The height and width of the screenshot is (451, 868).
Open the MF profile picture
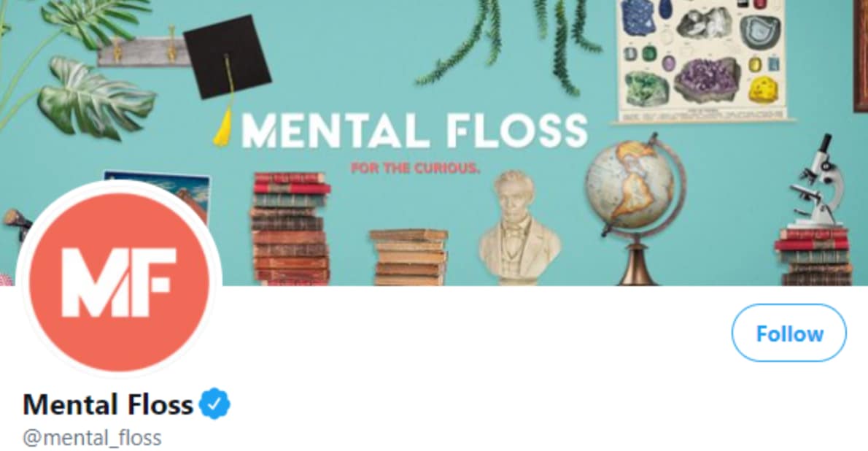pyautogui.click(x=119, y=280)
